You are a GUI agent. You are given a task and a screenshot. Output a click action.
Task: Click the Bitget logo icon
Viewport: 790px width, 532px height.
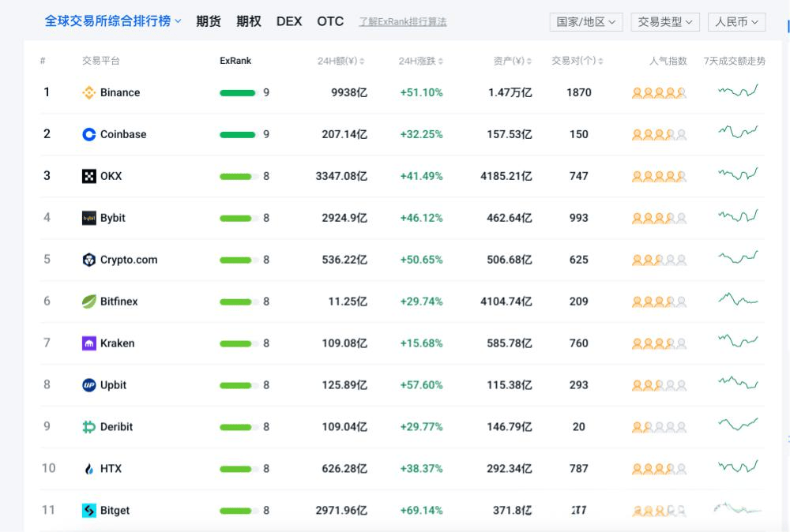89,511
